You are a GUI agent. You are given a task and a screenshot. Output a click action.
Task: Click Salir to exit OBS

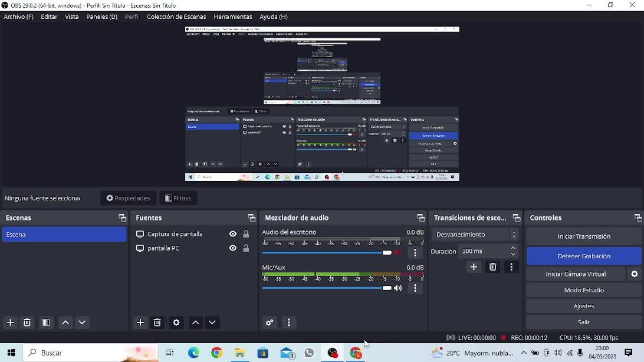tap(584, 322)
